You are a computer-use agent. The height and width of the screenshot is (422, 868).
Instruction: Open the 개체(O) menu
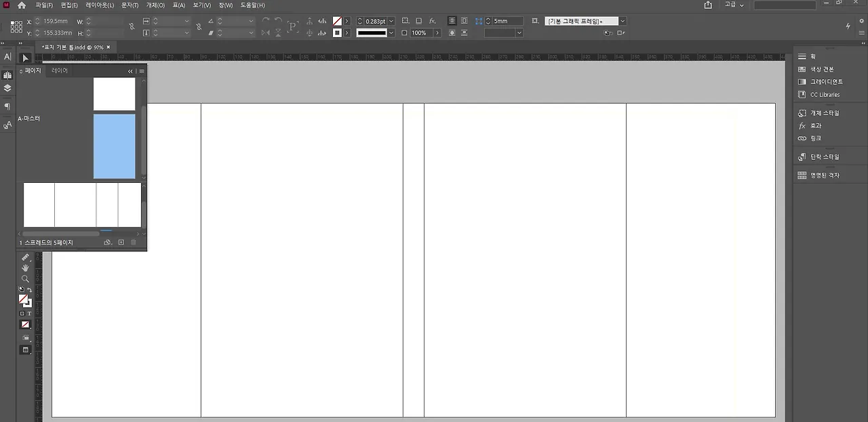155,5
